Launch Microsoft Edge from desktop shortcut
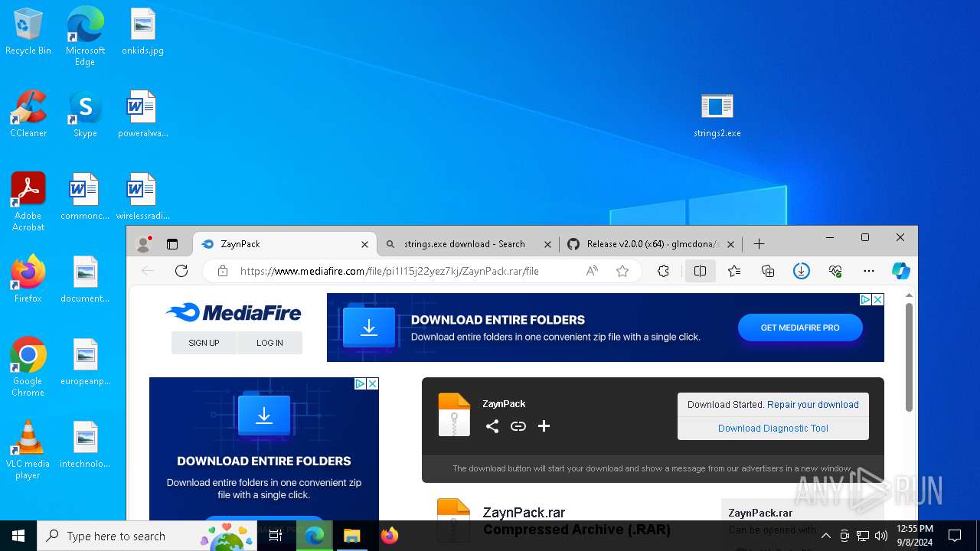The image size is (980, 551). (85, 37)
